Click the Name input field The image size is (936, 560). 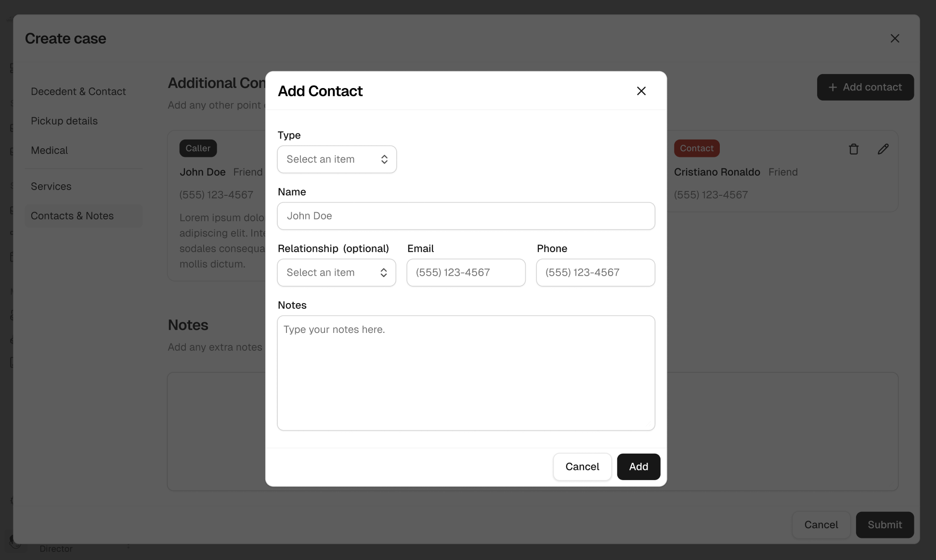click(x=466, y=216)
